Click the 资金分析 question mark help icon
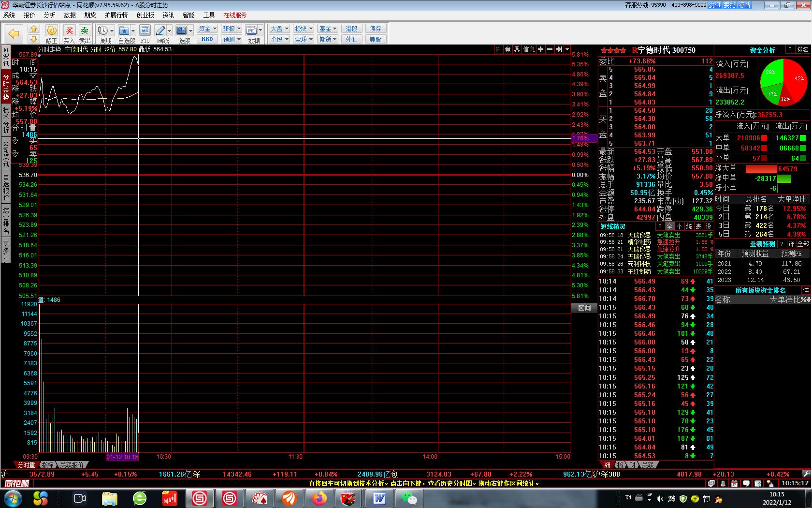The image size is (812, 508). tap(790, 50)
